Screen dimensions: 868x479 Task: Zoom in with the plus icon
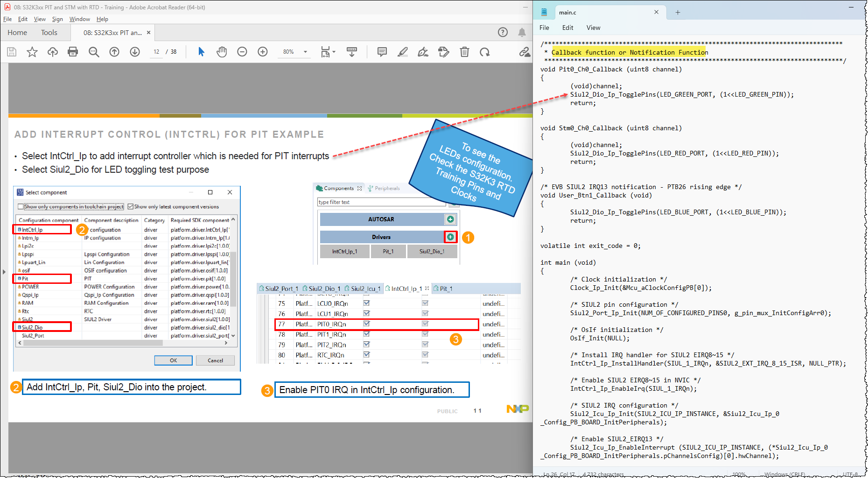pyautogui.click(x=263, y=52)
